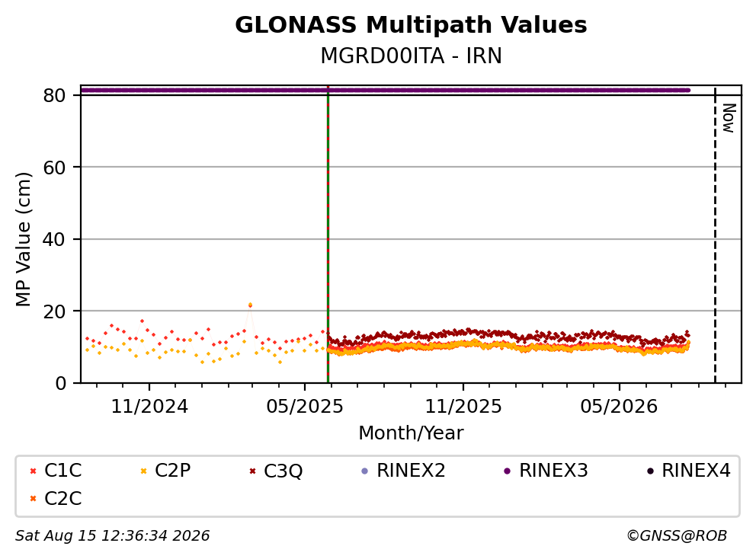Click the C2C orange legend marker

click(34, 499)
